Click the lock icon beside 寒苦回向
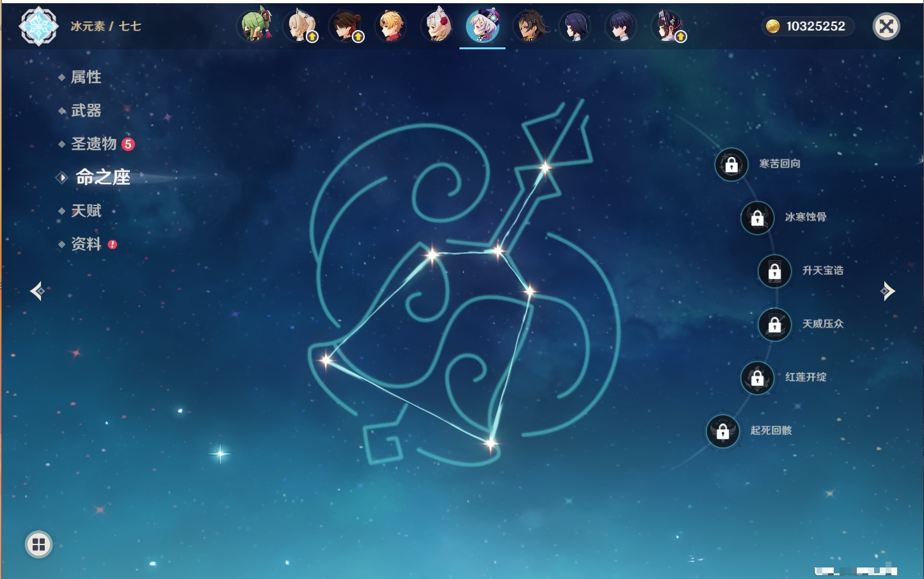This screenshot has width=924, height=579. [x=731, y=164]
